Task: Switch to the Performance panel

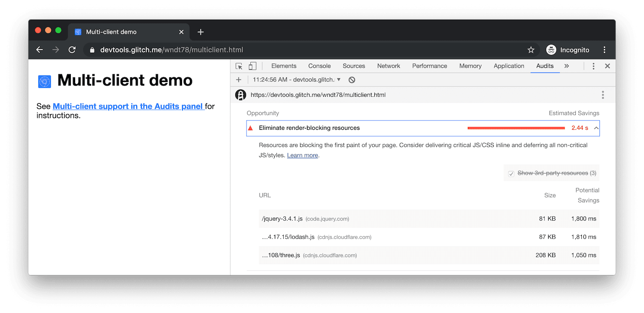Action: [x=429, y=66]
